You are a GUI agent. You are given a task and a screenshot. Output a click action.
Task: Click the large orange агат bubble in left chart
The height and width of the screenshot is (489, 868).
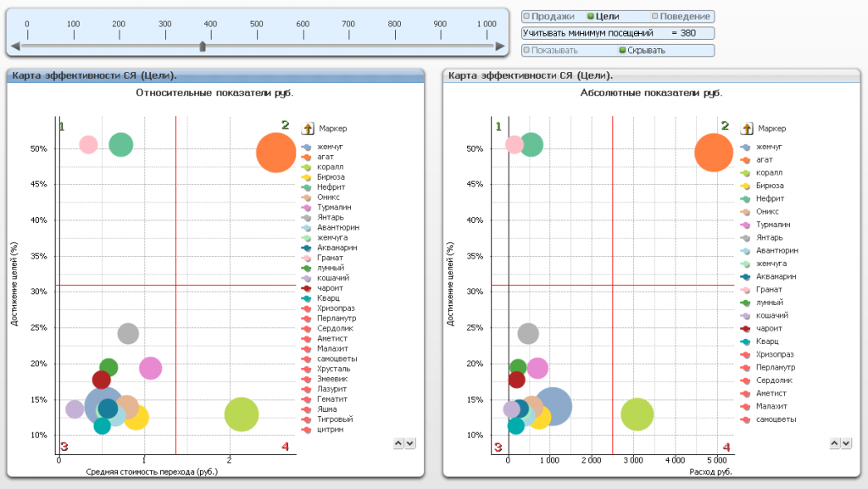click(x=275, y=153)
